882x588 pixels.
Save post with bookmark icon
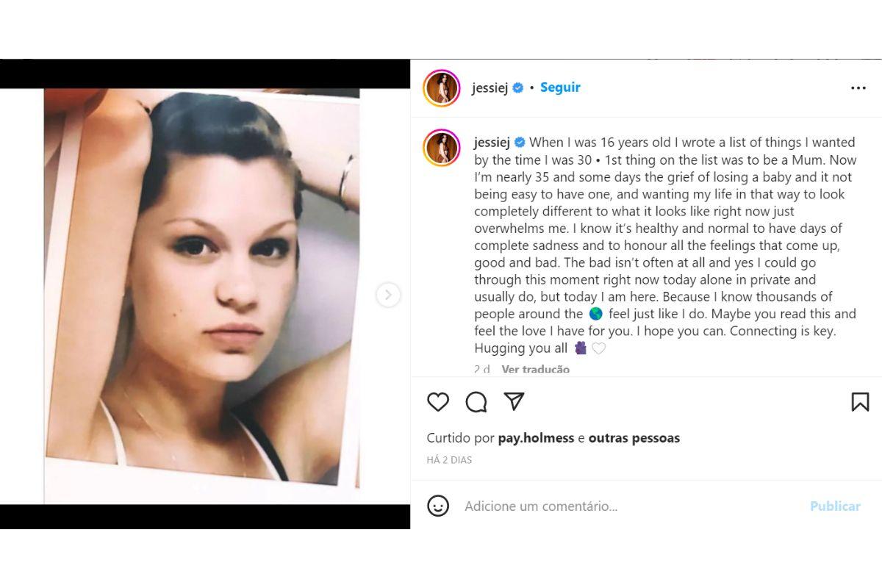pos(860,401)
